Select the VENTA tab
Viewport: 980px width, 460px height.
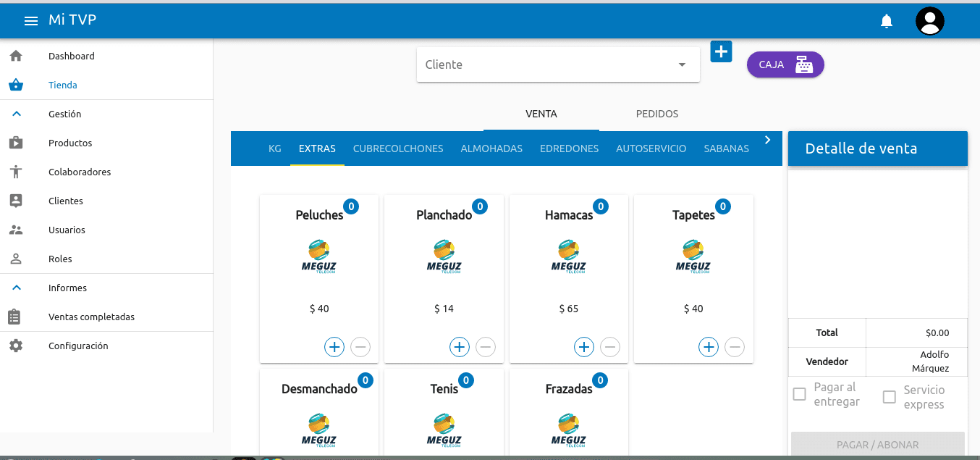(541, 114)
